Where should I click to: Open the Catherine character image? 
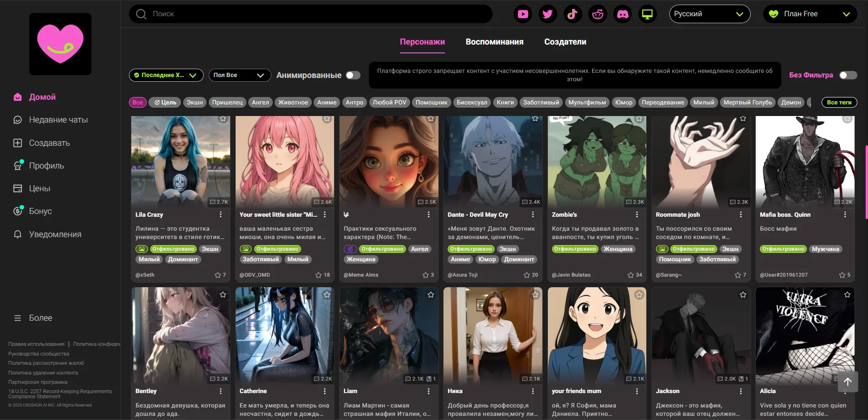[x=284, y=335]
